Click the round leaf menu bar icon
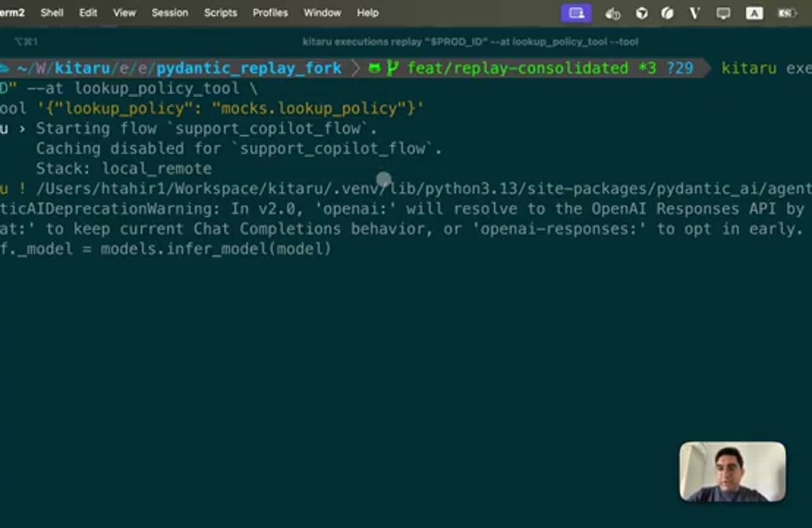812x528 pixels. (667, 13)
